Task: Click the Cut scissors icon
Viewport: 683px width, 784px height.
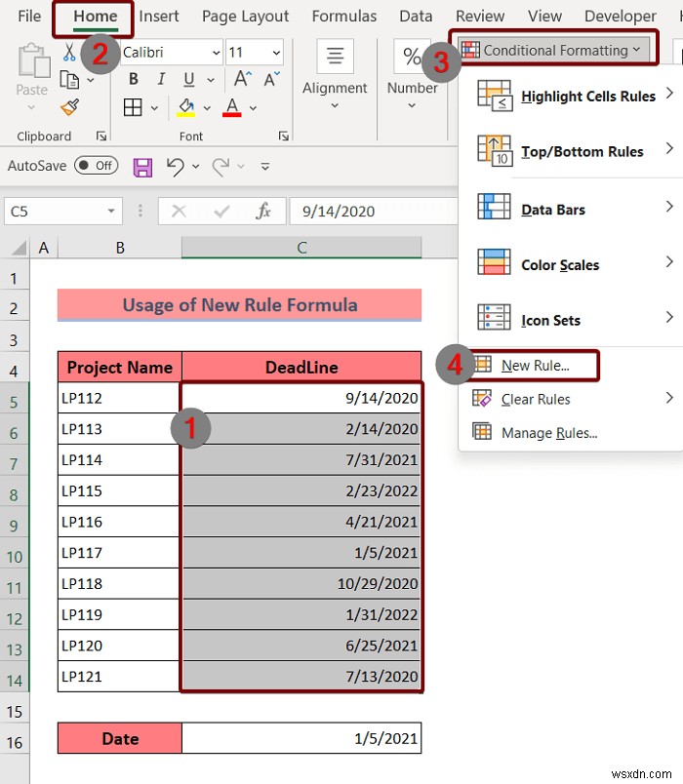Action: pyautogui.click(x=69, y=52)
